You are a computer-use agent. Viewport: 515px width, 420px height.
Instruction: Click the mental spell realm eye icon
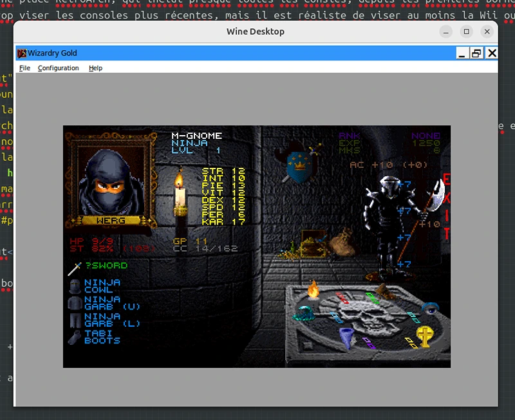[430, 307]
